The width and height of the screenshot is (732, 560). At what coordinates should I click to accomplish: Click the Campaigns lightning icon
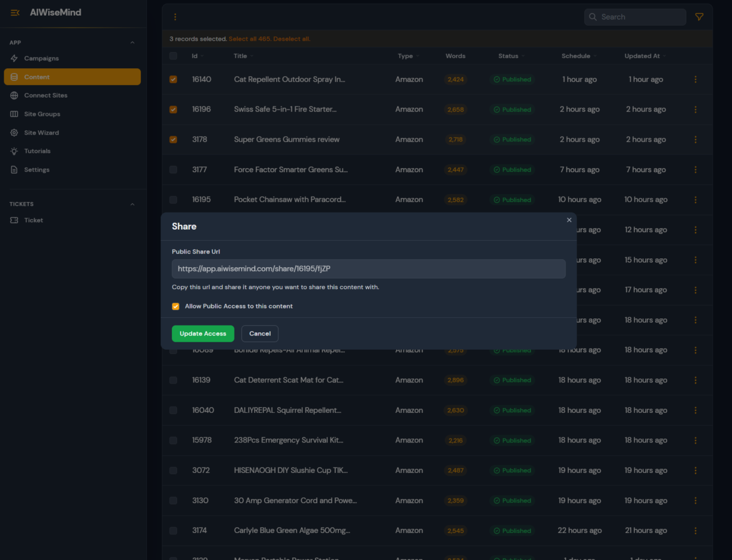[14, 58]
